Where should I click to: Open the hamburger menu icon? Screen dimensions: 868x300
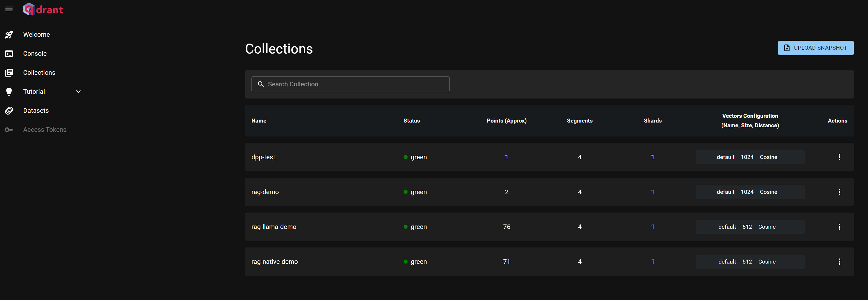9,10
